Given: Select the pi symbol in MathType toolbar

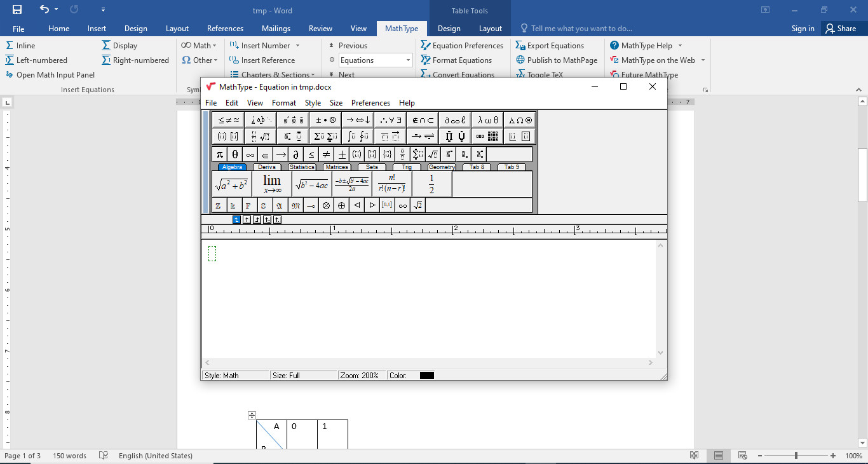Looking at the screenshot, I should coord(220,154).
